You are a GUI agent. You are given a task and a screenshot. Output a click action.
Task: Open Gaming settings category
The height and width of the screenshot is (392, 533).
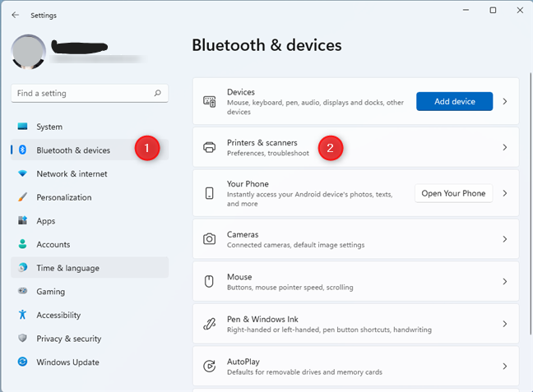click(x=90, y=292)
